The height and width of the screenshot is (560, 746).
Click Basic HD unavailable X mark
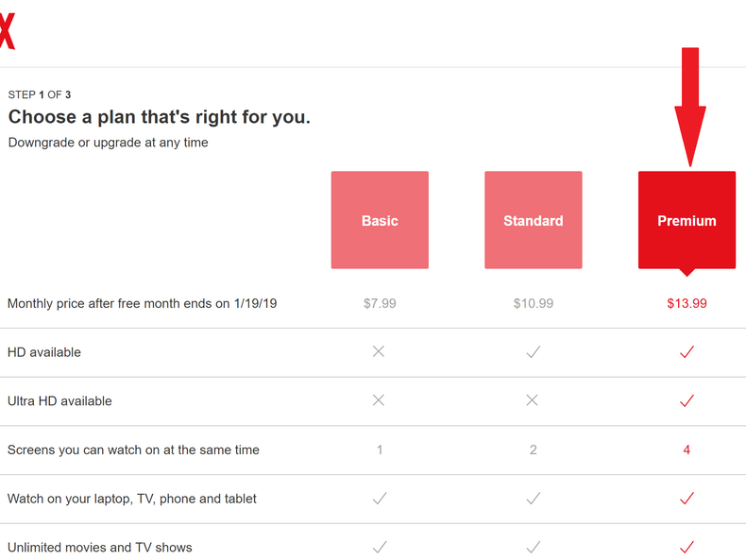379,351
